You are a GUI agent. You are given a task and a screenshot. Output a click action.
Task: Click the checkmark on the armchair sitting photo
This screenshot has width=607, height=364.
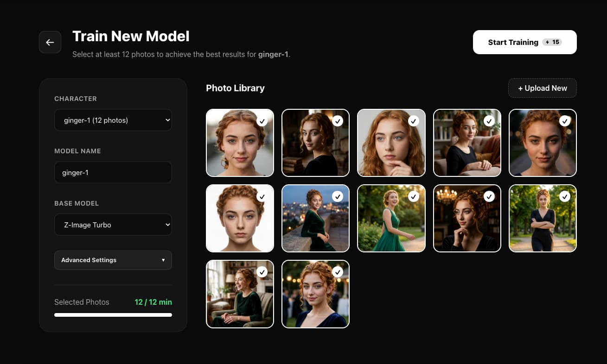tap(262, 272)
